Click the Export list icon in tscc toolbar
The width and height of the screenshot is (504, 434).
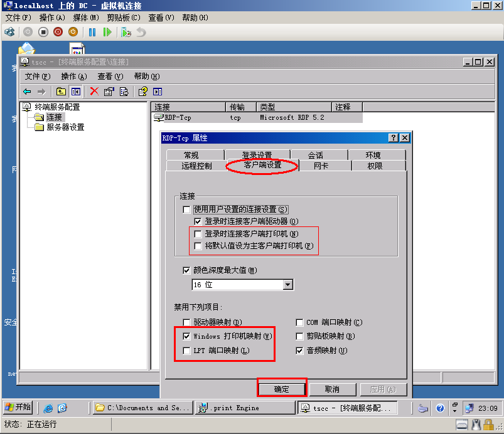tap(124, 92)
